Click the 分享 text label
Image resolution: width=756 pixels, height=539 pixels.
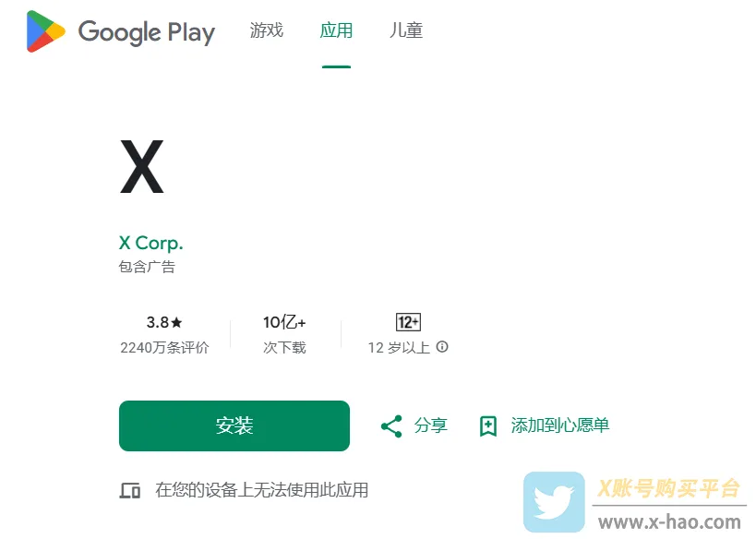click(x=430, y=425)
